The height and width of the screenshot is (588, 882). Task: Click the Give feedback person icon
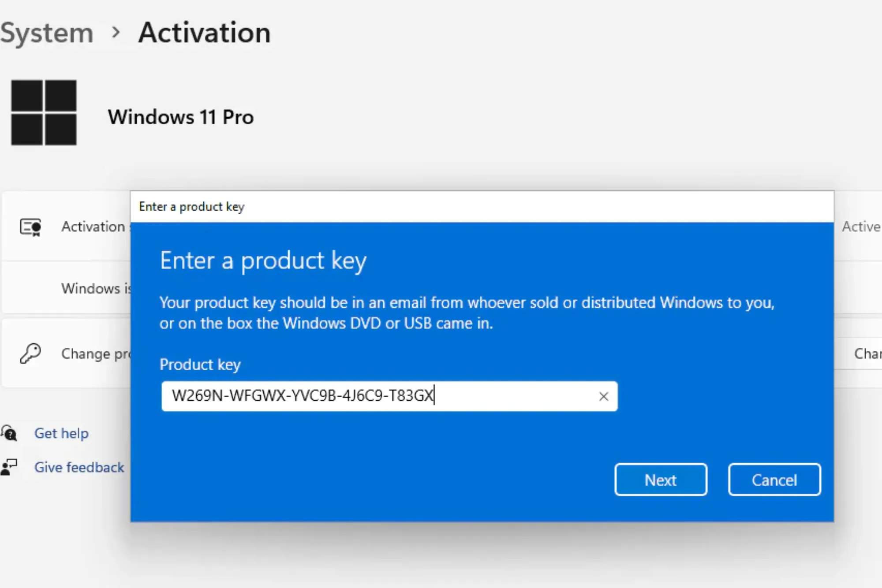pyautogui.click(x=9, y=467)
